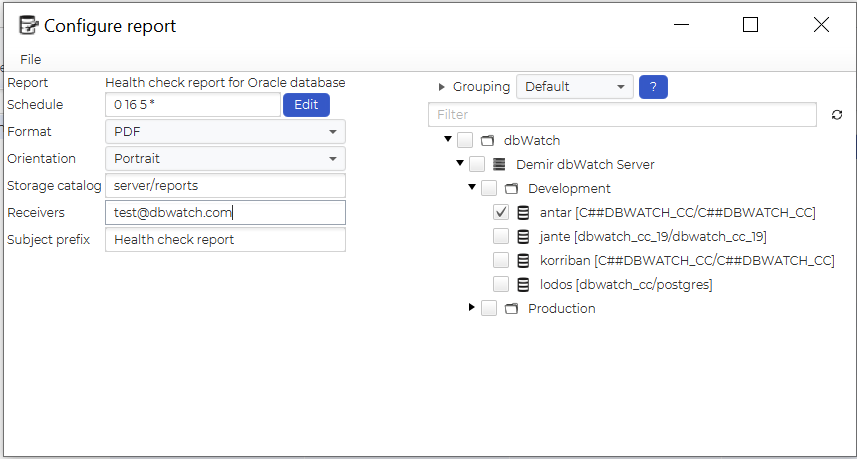Screen dimensions: 857x459
Task: Click the database icon next to jante
Action: [x=523, y=237]
